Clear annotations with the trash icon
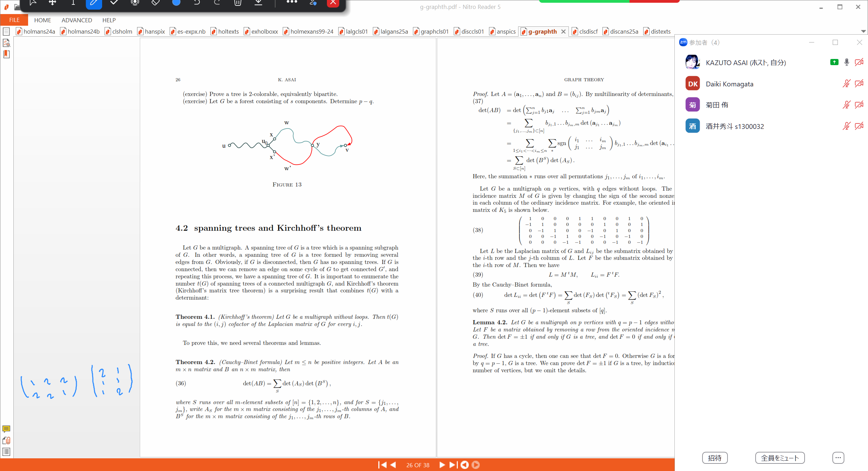868x471 pixels. [x=238, y=3]
